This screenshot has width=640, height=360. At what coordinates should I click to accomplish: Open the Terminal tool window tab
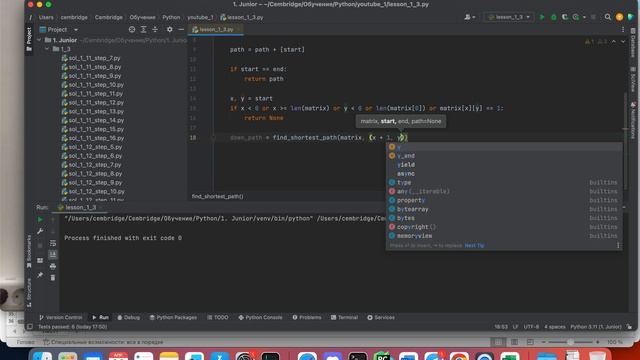344,317
